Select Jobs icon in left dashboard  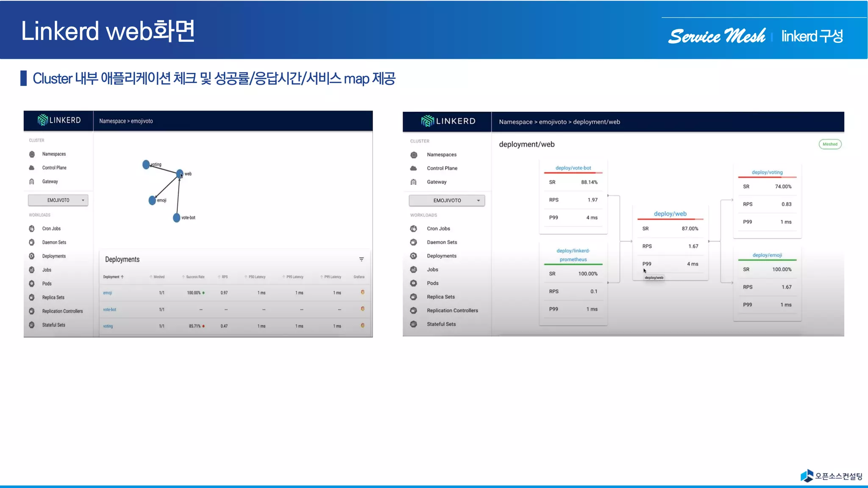click(x=32, y=270)
